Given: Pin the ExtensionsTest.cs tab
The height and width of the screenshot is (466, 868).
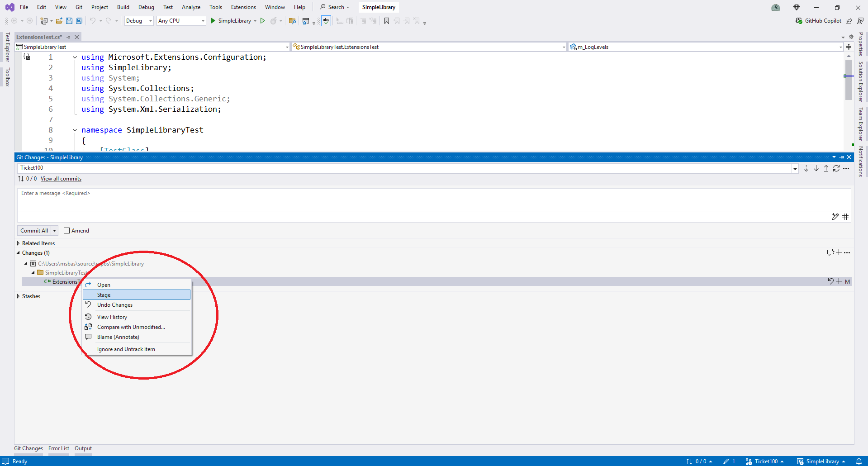Looking at the screenshot, I should 69,37.
